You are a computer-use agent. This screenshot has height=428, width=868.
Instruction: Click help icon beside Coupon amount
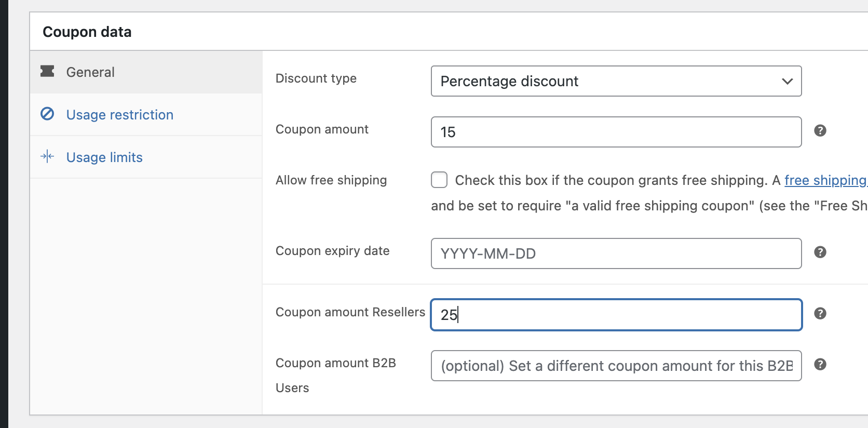point(820,130)
